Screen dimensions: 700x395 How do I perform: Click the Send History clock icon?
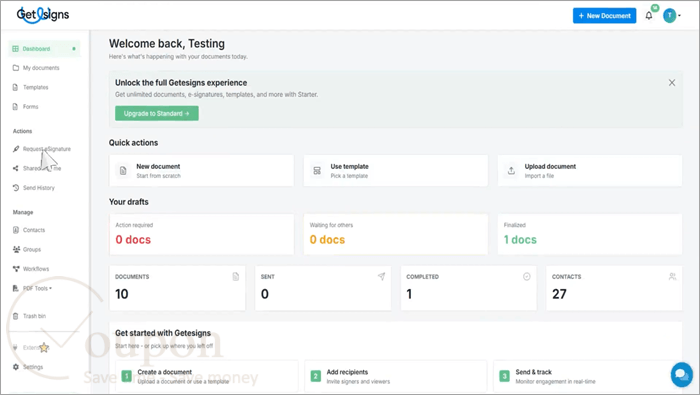[x=16, y=188]
